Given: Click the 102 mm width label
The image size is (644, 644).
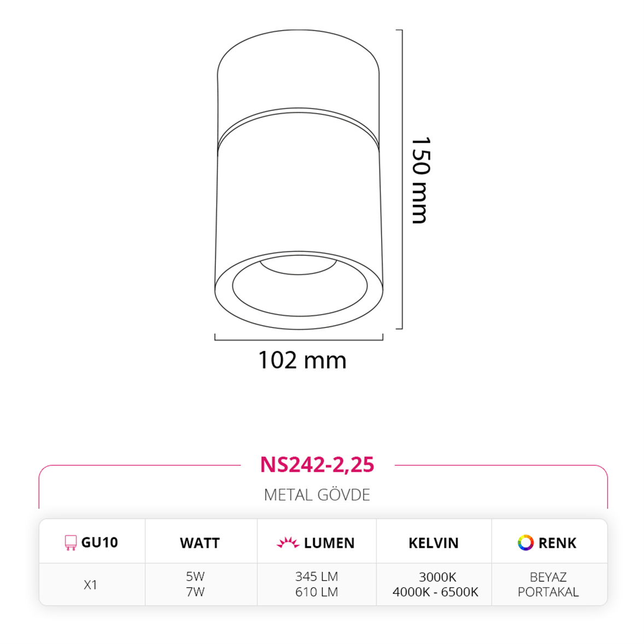Looking at the screenshot, I should [x=302, y=360].
